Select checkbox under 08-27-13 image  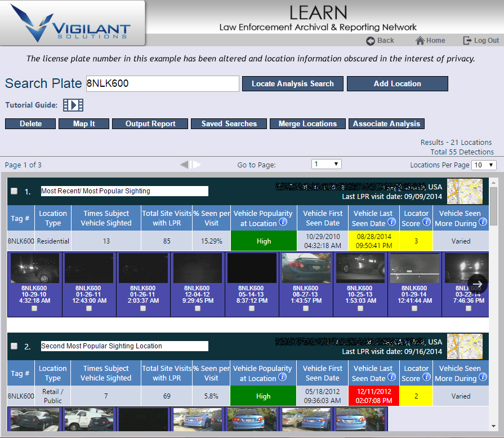(306, 308)
